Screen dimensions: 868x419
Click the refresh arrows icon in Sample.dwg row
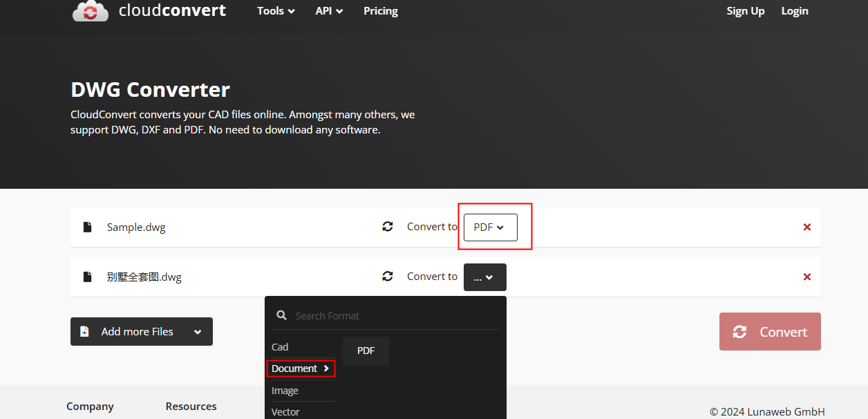[388, 226]
